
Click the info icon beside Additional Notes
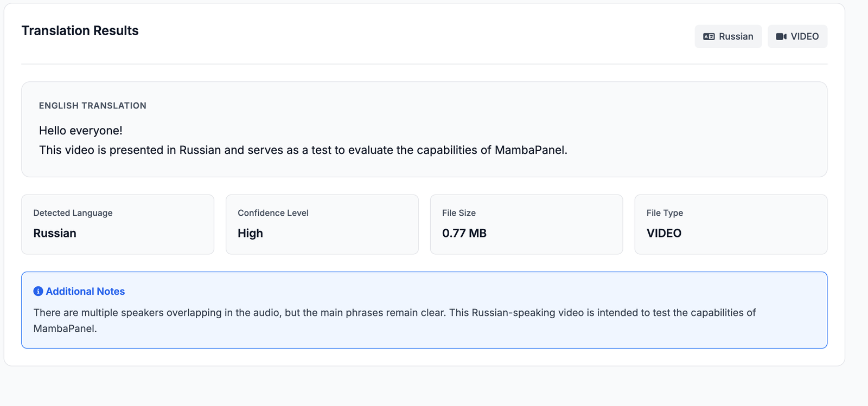pyautogui.click(x=38, y=291)
